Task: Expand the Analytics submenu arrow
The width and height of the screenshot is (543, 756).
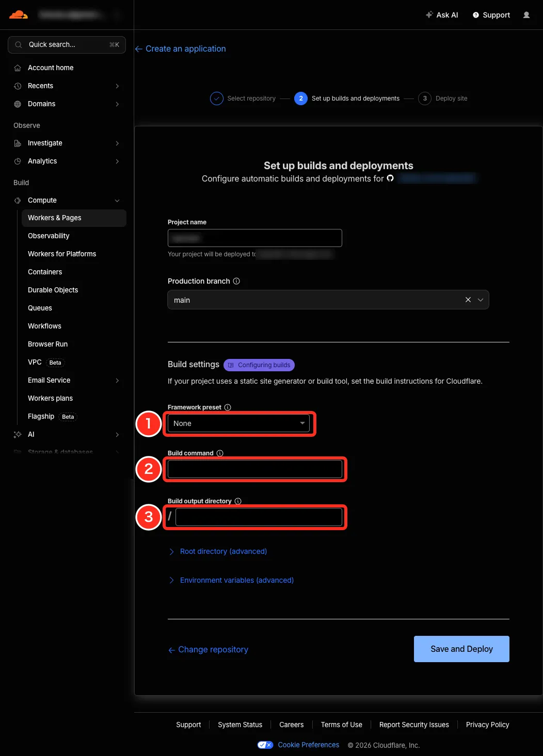Action: click(117, 161)
